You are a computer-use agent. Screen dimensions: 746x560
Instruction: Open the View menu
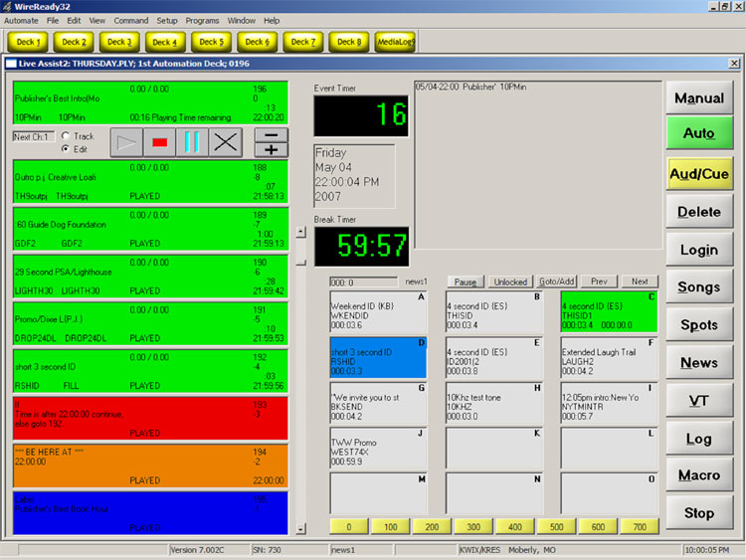[97, 21]
